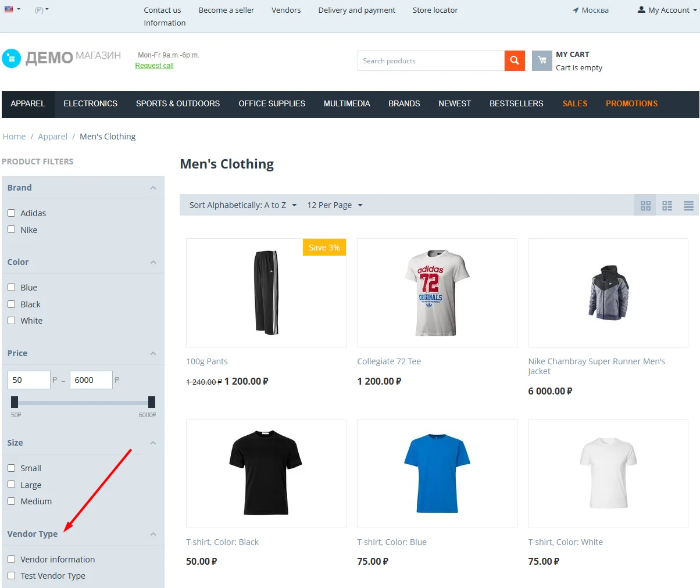Open the shopping cart icon
Viewport: 700px width, 588px height.
(542, 60)
